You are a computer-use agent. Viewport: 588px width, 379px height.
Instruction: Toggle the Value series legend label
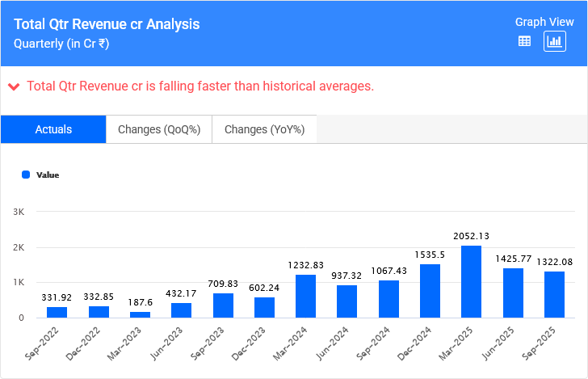tap(48, 175)
